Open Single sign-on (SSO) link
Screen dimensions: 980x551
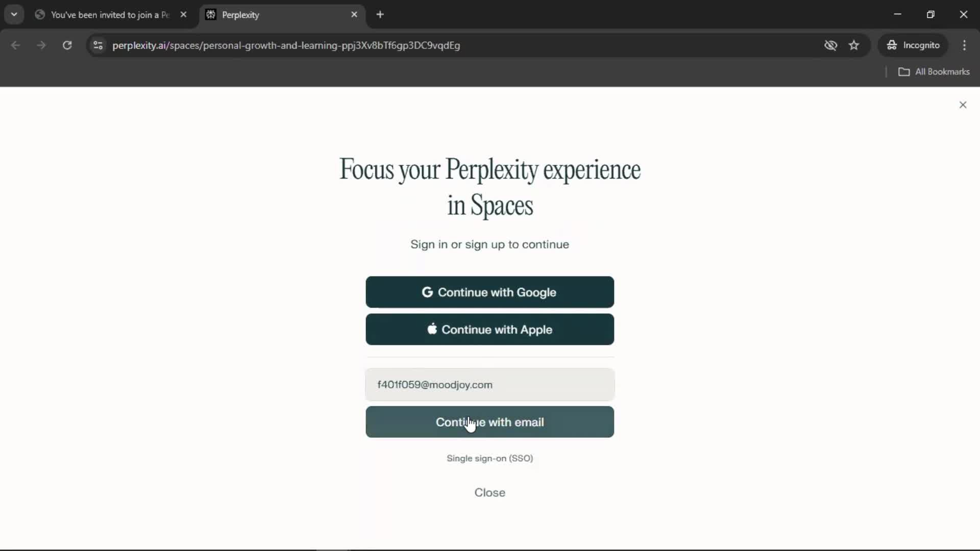489,459
